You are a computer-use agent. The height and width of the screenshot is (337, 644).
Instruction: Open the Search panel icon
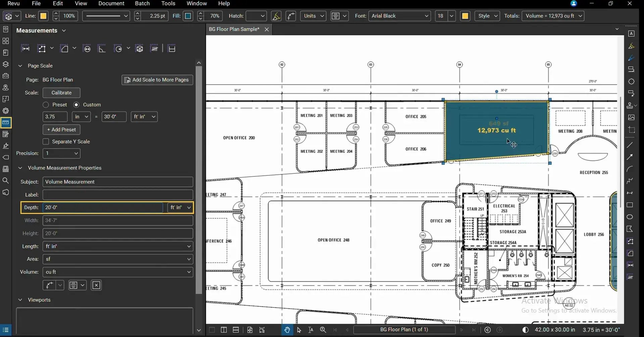click(6, 181)
